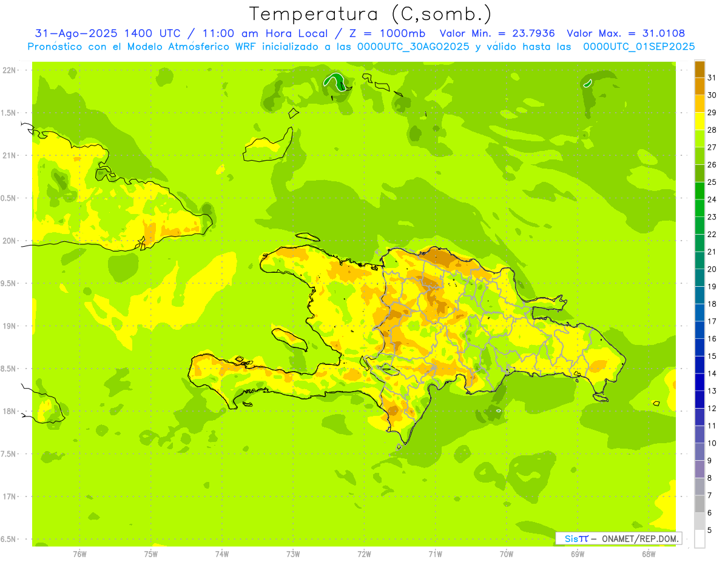Click the '5' label on the color scale
The width and height of the screenshot is (728, 562).
[710, 530]
